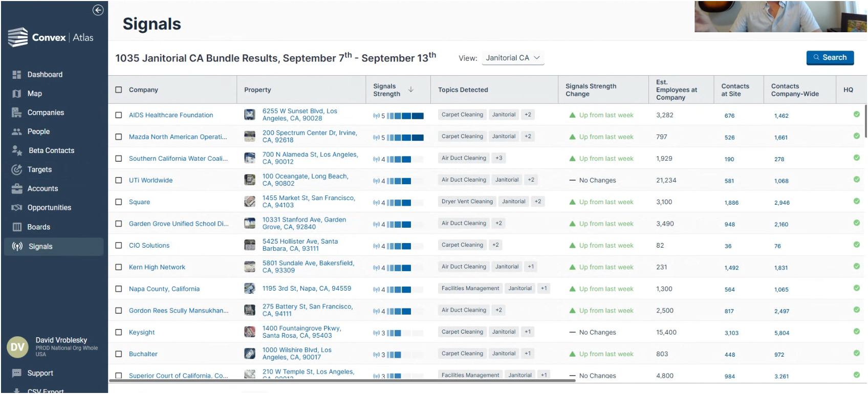Select AIDS Healthcare Foundation row checkbox
868x394 pixels.
pyautogui.click(x=119, y=115)
